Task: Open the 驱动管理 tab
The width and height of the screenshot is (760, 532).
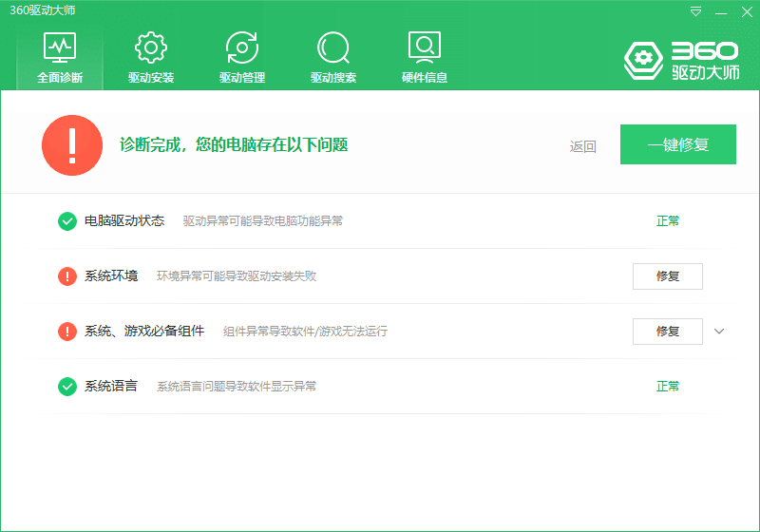Action: [242, 58]
